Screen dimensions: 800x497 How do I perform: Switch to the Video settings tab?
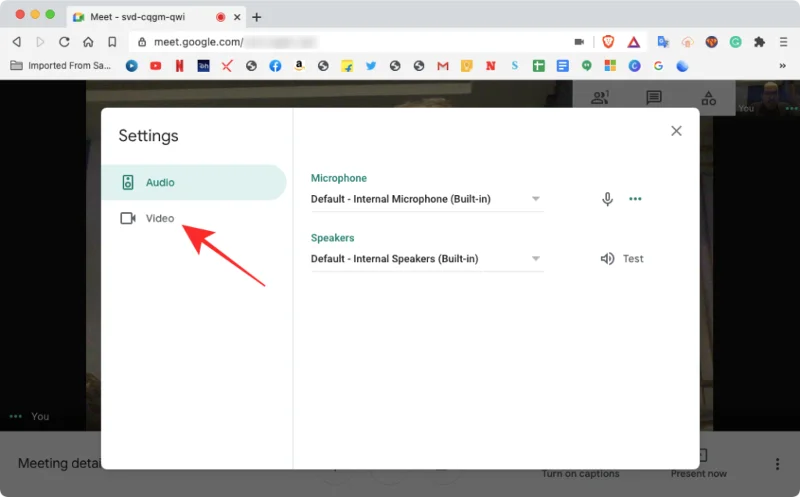tap(148, 218)
